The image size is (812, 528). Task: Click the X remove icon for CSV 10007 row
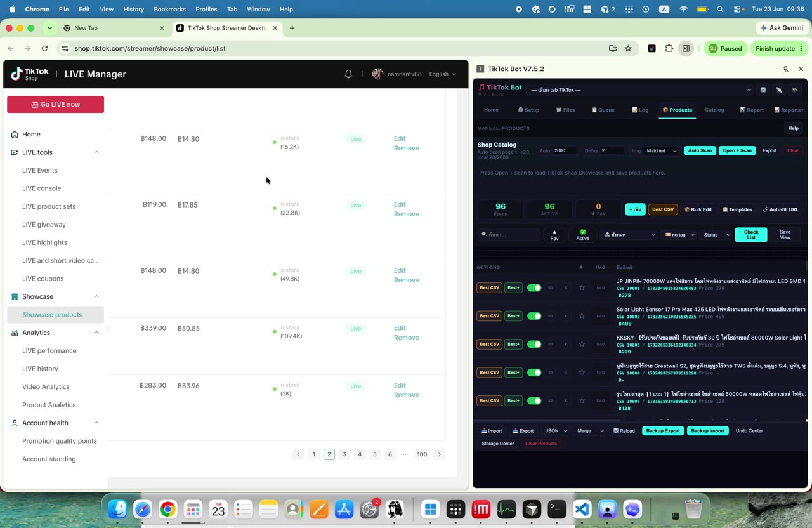click(x=566, y=400)
